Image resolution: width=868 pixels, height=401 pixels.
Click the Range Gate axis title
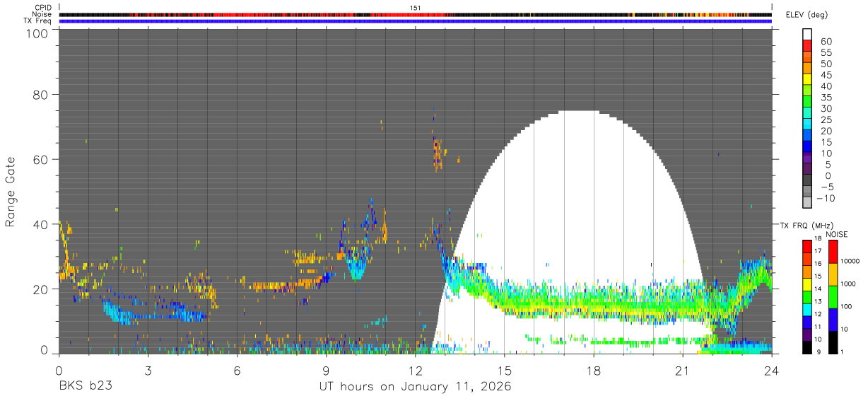[x=11, y=192]
